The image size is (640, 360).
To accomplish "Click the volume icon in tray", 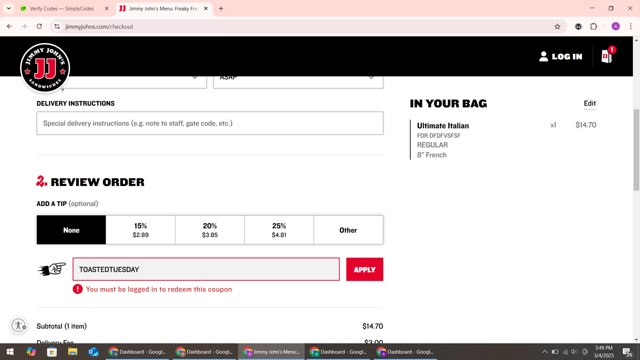I will (x=574, y=352).
